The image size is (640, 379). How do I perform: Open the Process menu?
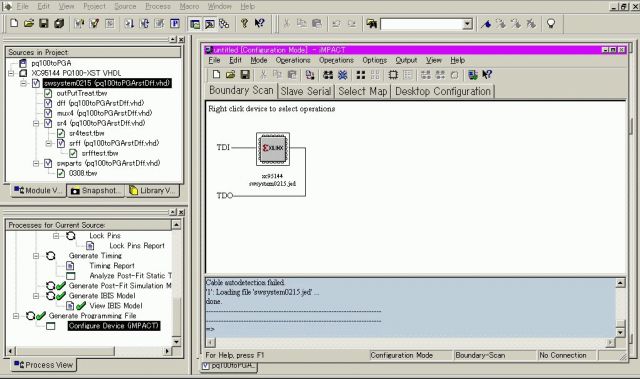coord(158,6)
